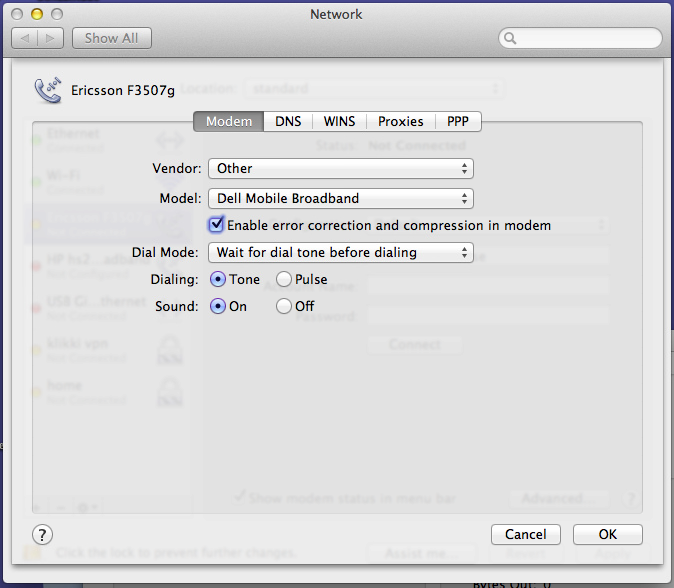This screenshot has height=588, width=674.
Task: Focus the System Preferences search field
Action: pyautogui.click(x=580, y=38)
